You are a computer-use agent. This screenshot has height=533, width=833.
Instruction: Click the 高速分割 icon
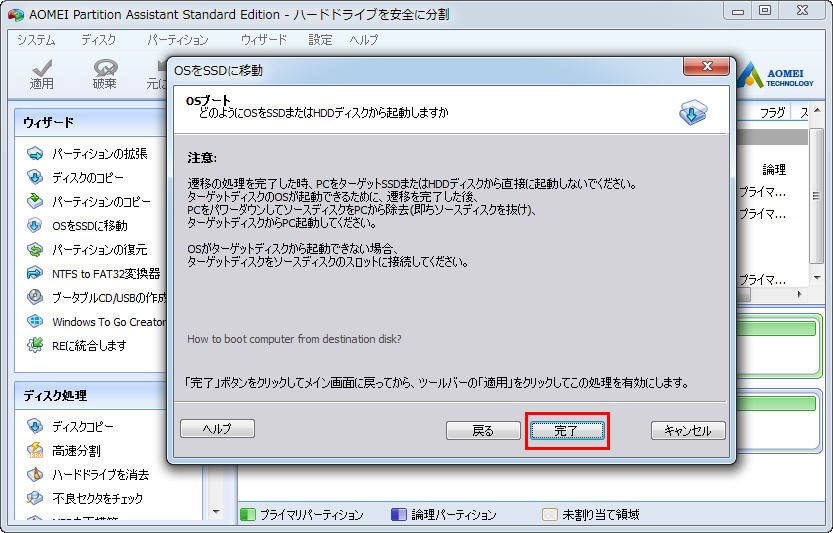coord(35,451)
